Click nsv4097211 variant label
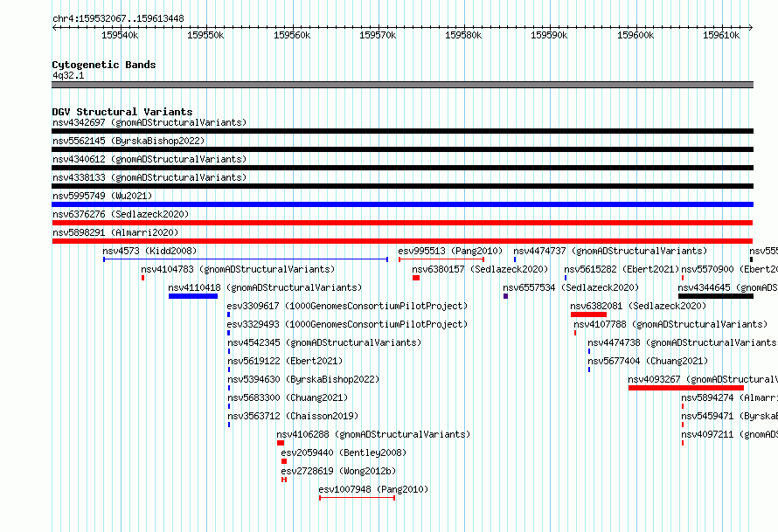778x532 pixels. (x=729, y=434)
